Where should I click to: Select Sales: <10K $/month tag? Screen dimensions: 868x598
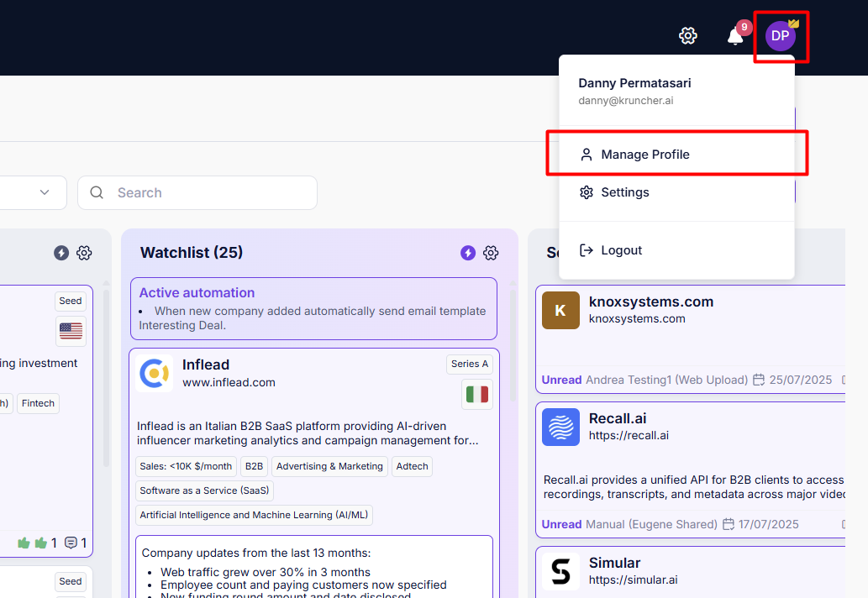tap(186, 466)
